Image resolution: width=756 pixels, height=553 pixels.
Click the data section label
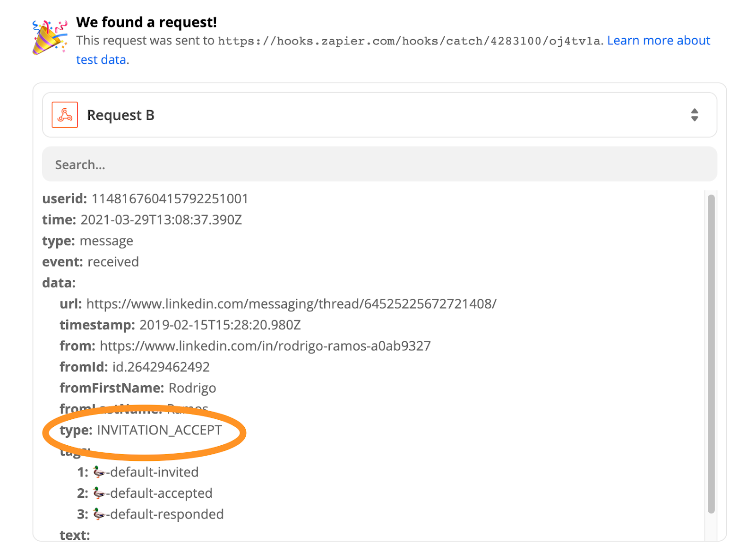59,283
